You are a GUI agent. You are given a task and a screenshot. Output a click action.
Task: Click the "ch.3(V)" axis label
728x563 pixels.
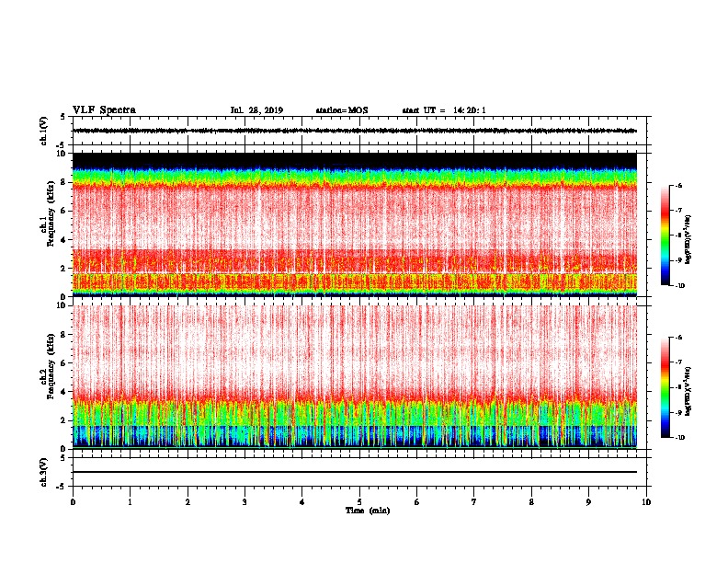point(43,472)
